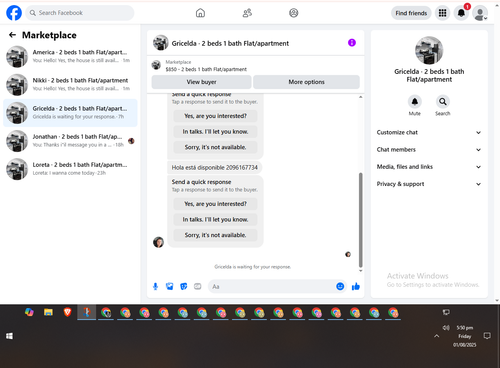Open the volume control in the system tray
Viewport: 500px width, 368px height.
coord(446,328)
